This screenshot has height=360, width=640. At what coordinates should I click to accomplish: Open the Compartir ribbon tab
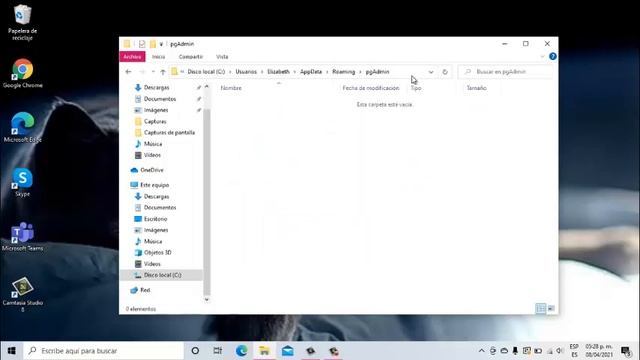tap(191, 57)
